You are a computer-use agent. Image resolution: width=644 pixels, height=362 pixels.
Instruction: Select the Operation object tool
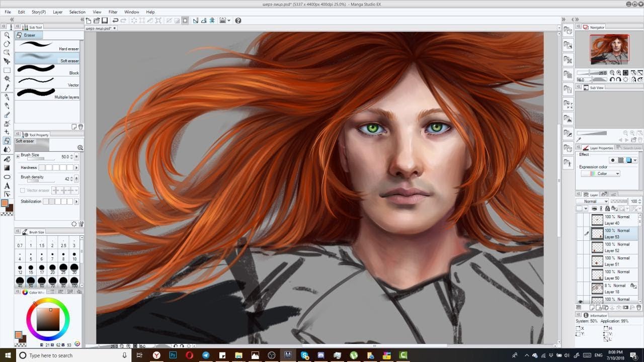[x=7, y=52]
